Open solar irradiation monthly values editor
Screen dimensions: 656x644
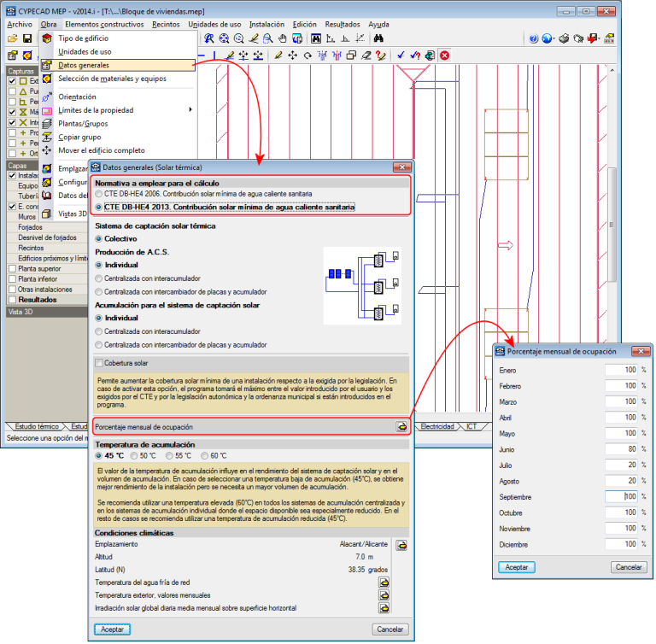tap(384, 608)
